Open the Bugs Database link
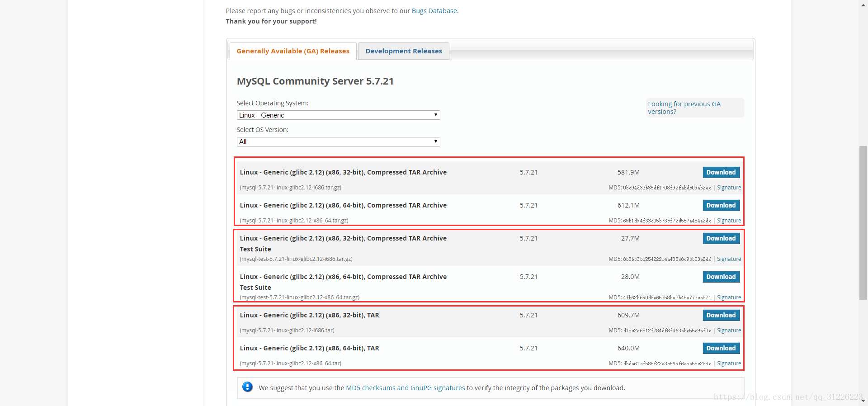868x406 pixels. 434,11
